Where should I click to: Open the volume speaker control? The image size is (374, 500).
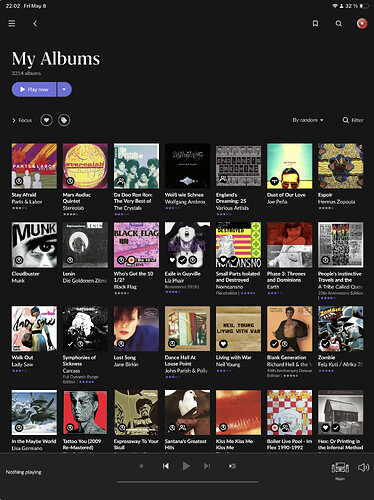[x=363, y=467]
